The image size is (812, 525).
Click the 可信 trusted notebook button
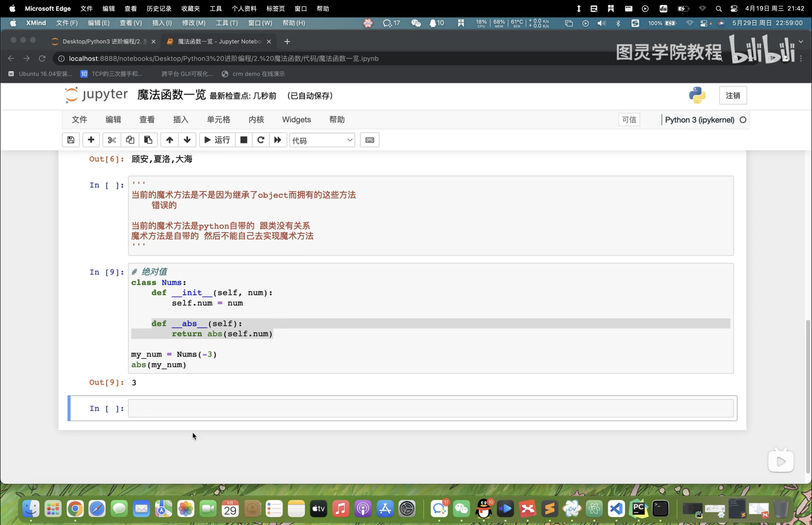coord(629,120)
